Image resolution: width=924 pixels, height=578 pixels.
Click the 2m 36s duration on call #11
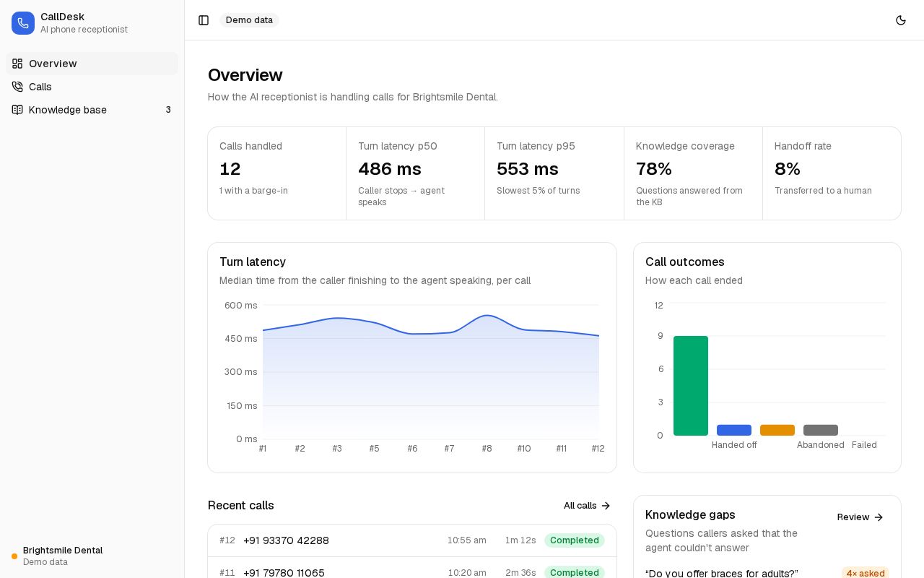click(x=520, y=573)
